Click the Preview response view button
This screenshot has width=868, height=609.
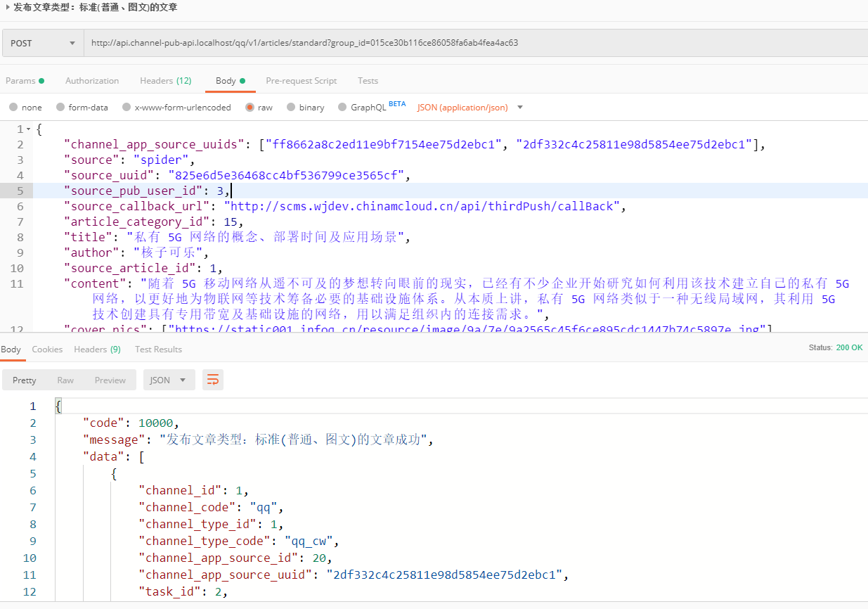[110, 380]
